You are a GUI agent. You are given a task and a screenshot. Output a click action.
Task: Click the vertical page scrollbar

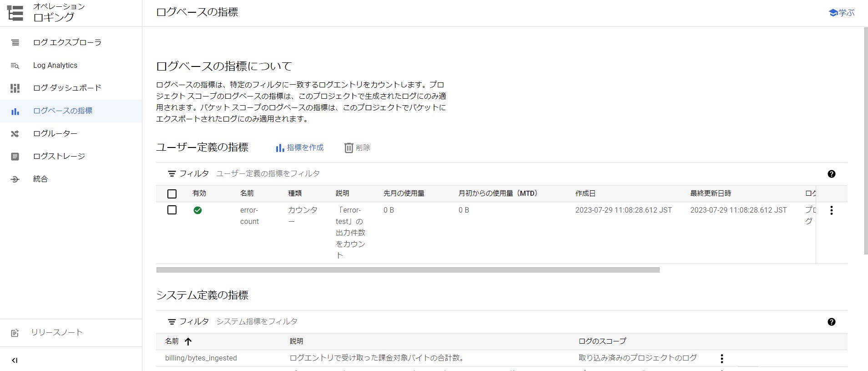pos(866,141)
